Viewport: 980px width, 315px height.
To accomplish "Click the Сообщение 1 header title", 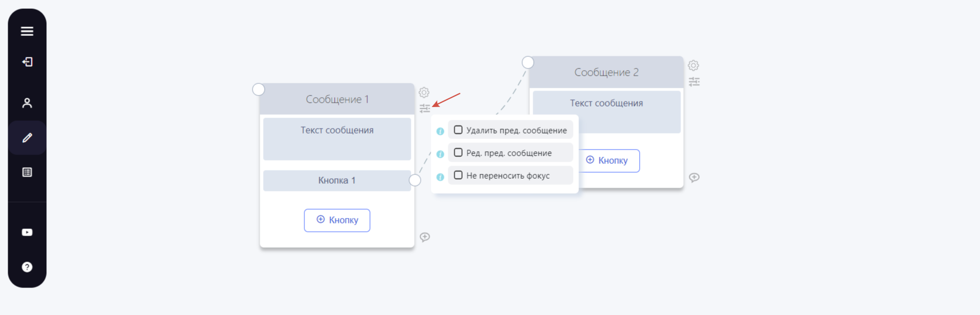I will pos(338,99).
